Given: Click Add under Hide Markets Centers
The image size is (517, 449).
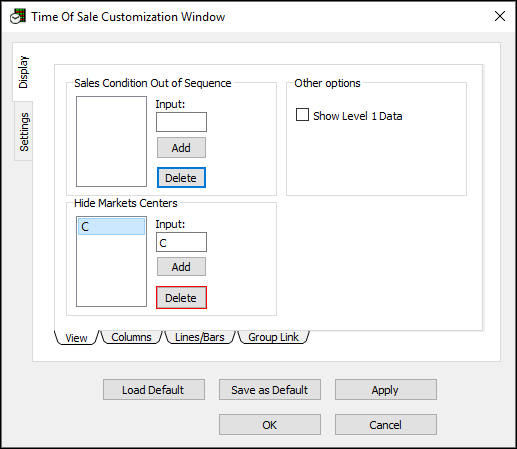Looking at the screenshot, I should (181, 267).
